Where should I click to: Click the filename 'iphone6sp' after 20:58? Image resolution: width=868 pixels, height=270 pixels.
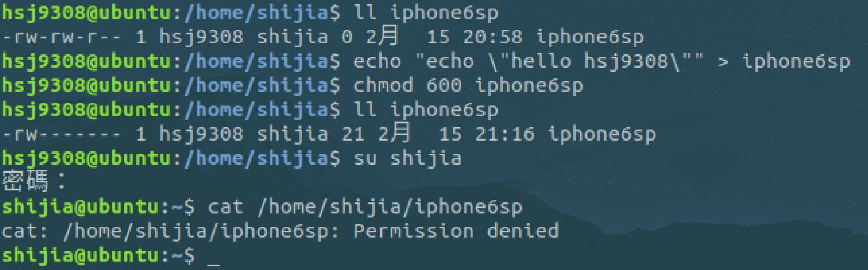pos(590,37)
